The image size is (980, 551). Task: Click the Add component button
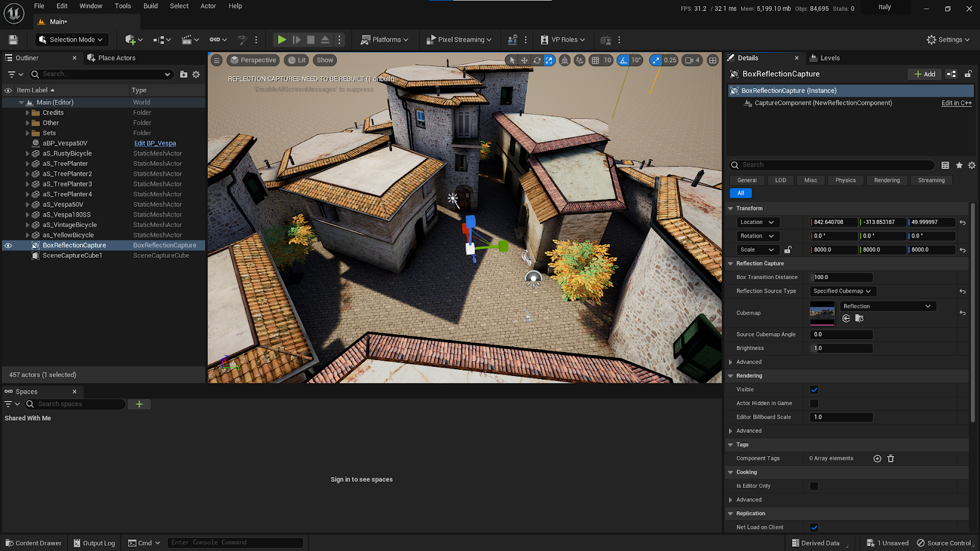pyautogui.click(x=924, y=74)
